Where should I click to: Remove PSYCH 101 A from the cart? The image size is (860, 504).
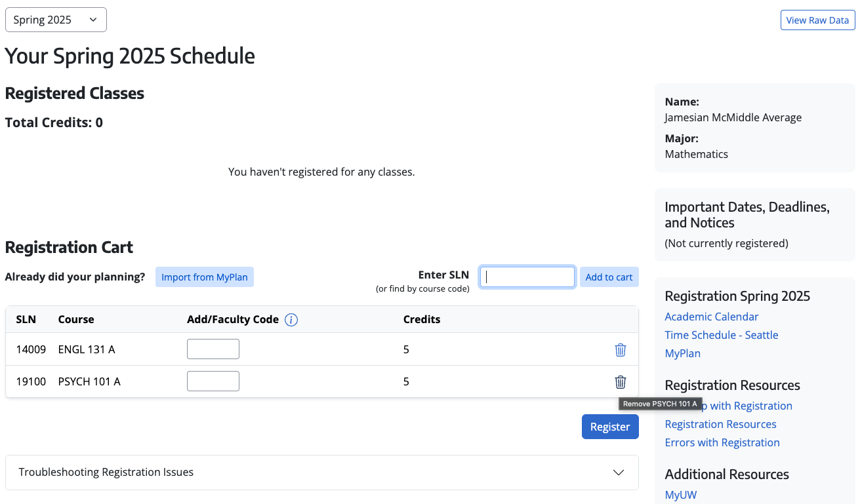[620, 381]
